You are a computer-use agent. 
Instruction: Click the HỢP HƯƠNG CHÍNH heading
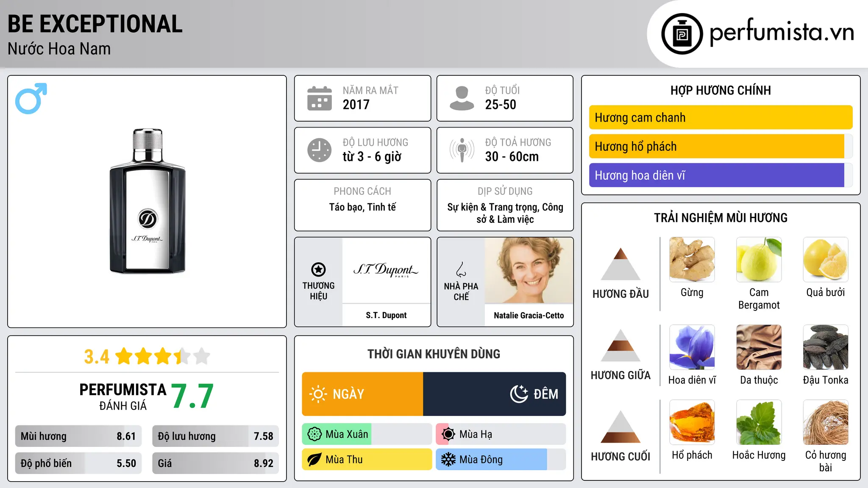click(x=721, y=90)
